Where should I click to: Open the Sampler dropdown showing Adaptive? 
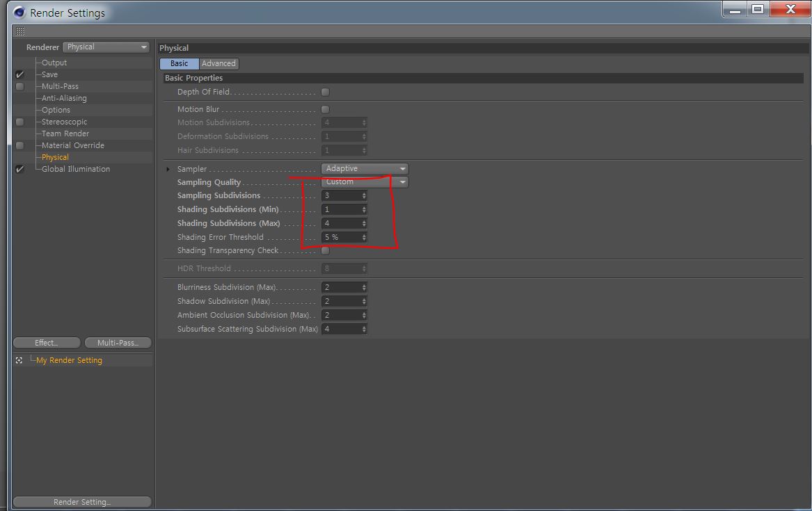click(x=365, y=169)
